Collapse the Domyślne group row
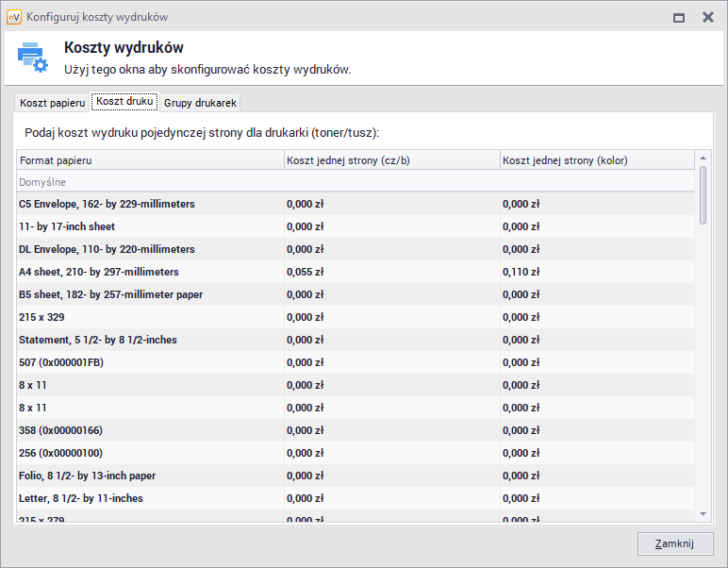Screen dimensions: 728x568 (x=43, y=182)
